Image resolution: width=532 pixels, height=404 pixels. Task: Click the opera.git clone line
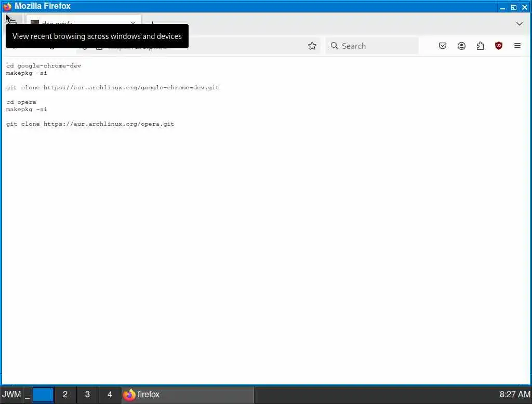[x=90, y=124]
